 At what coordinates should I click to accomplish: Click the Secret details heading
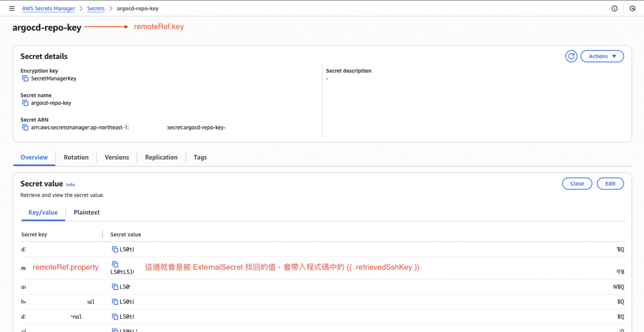(44, 57)
